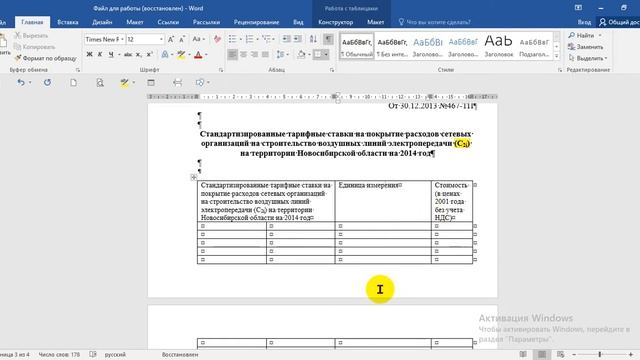Click the bullet list icon

pos(232,39)
